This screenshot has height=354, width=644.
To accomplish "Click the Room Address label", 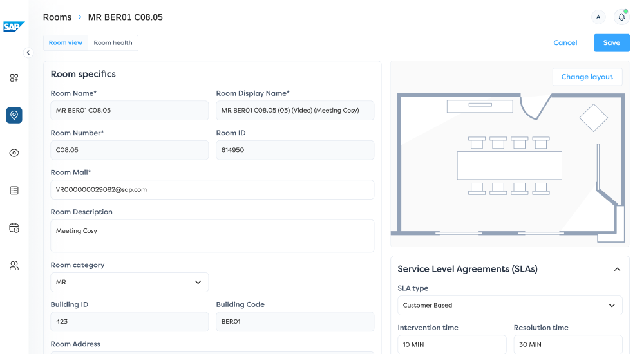I will pos(75,344).
